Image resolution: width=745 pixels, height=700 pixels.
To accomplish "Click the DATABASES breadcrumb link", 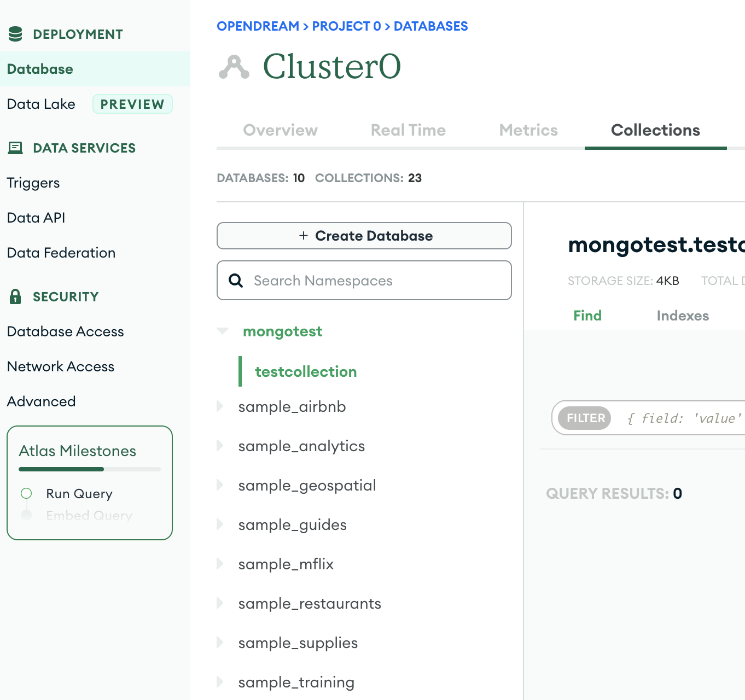I will coord(430,26).
